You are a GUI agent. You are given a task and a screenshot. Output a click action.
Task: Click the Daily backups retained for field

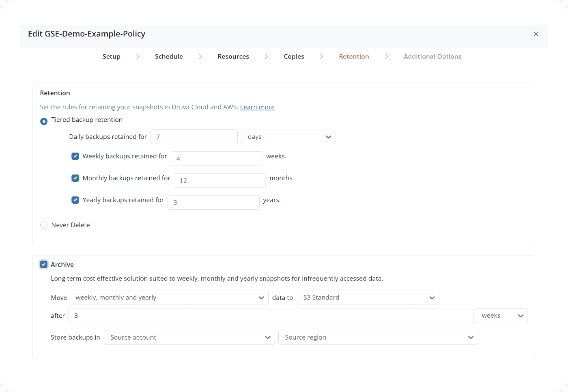tap(194, 137)
